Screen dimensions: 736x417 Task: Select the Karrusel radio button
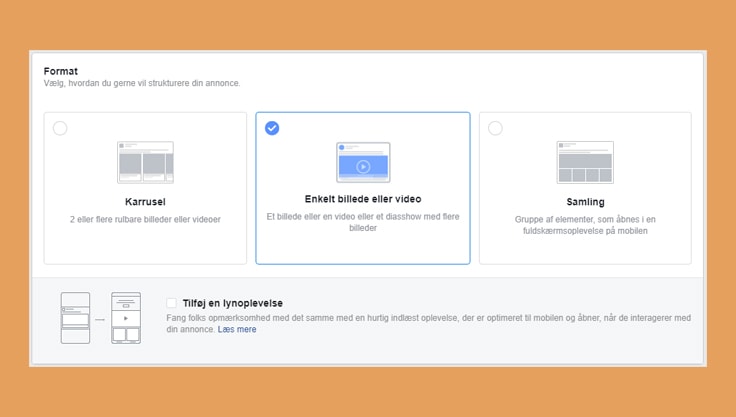60,128
